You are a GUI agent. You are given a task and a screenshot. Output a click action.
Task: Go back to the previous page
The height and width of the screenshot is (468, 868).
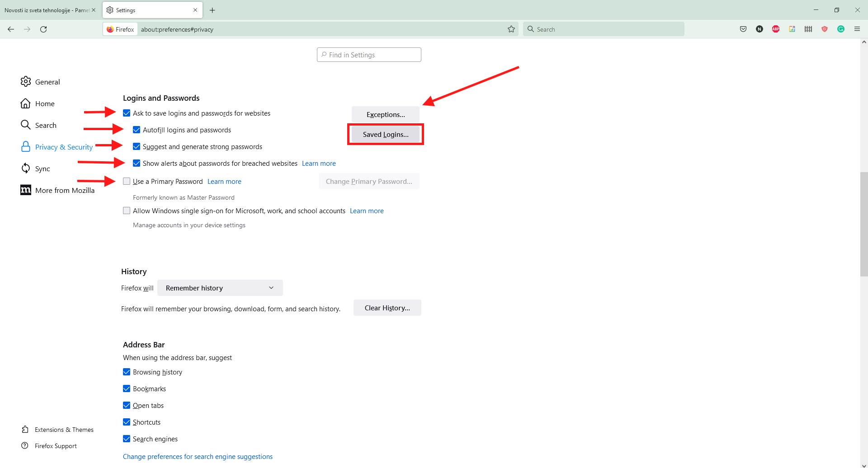click(x=11, y=29)
